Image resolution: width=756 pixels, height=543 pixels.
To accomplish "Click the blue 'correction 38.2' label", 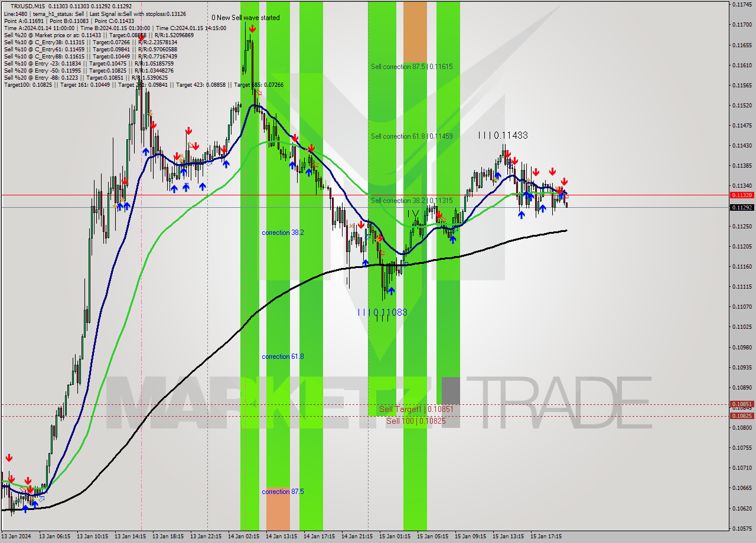I will tap(283, 233).
